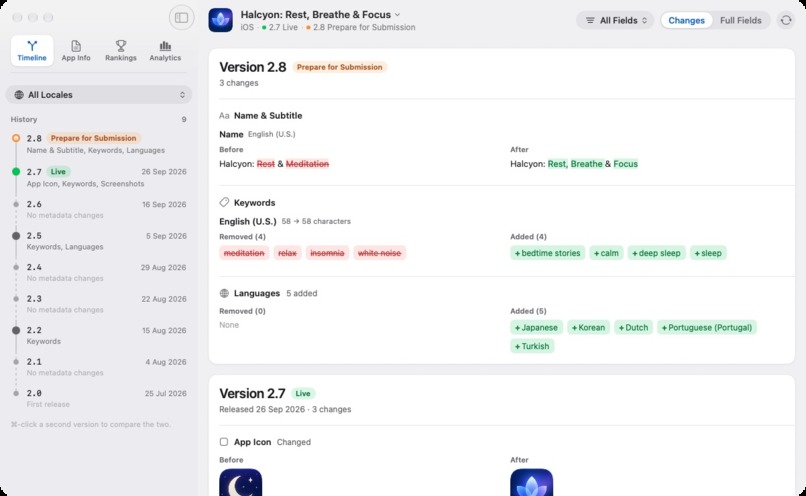This screenshot has width=806, height=496.
Task: Select the Changes view segment
Action: click(686, 21)
